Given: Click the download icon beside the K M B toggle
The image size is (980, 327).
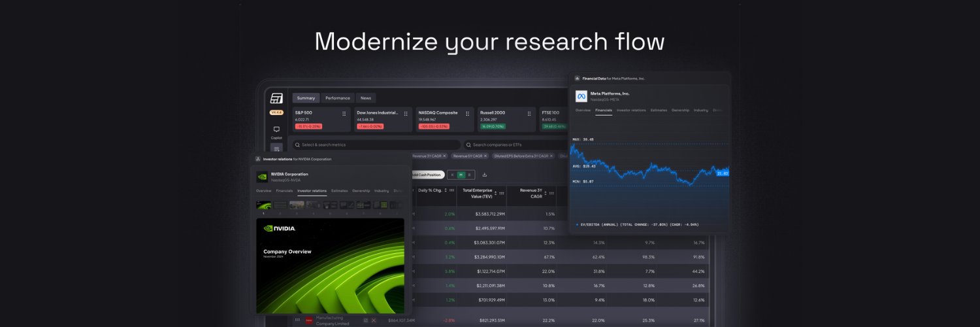Looking at the screenshot, I should tap(485, 175).
